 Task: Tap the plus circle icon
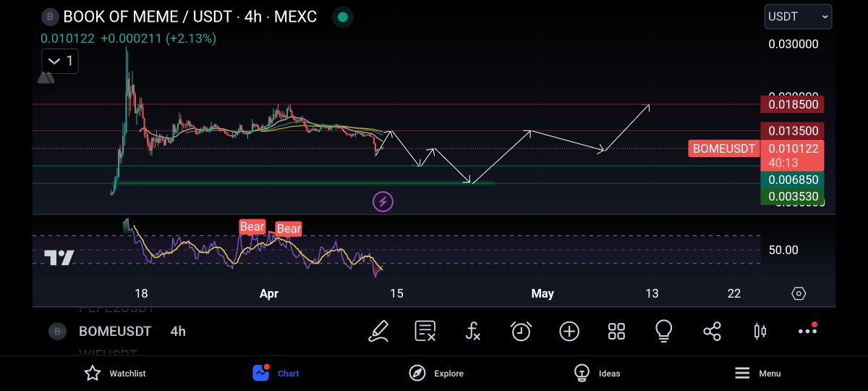point(569,331)
